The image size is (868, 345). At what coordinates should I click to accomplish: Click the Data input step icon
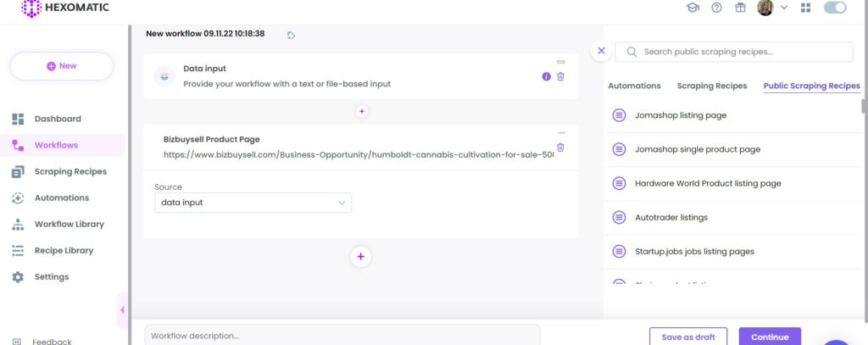(x=164, y=76)
